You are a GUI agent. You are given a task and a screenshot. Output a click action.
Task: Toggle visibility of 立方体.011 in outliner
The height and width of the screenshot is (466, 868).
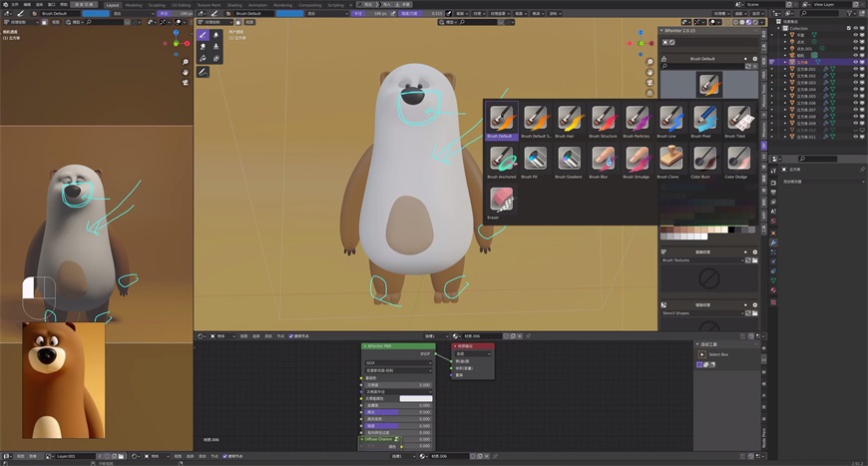click(x=855, y=137)
